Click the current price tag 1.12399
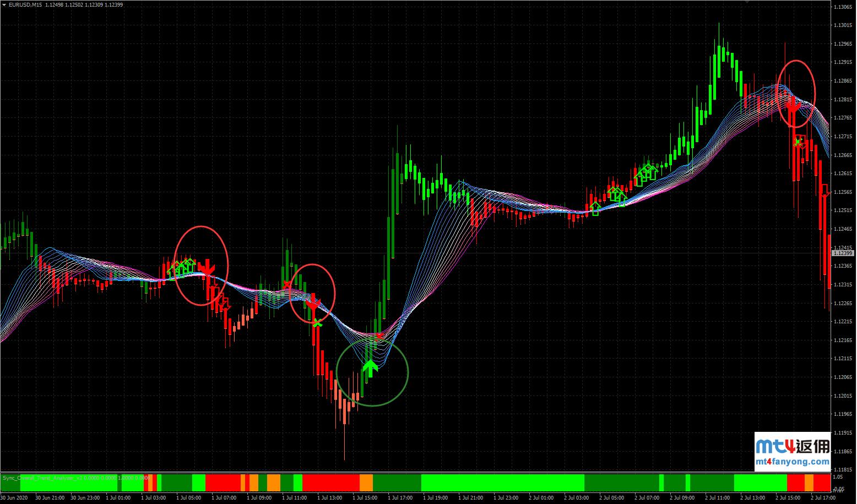 coord(842,253)
